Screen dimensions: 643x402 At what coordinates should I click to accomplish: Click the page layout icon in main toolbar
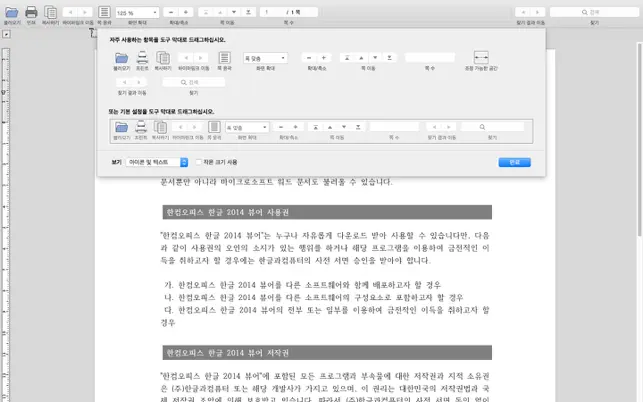(x=105, y=12)
